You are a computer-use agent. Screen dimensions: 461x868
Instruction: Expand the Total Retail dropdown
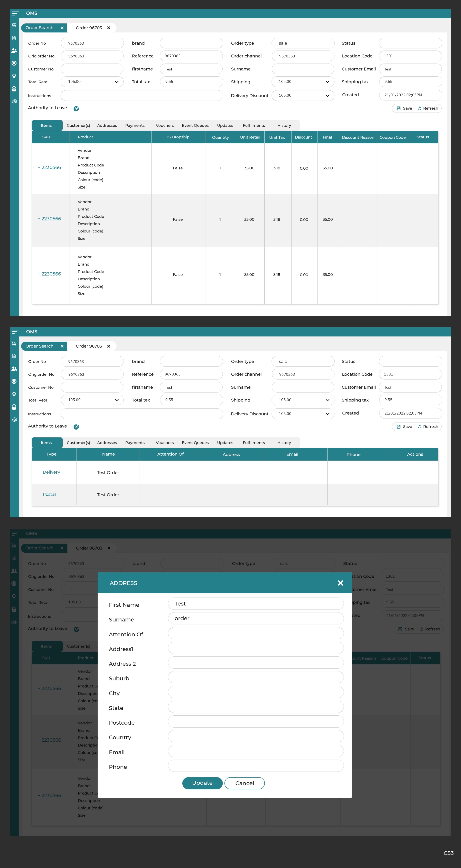coord(117,82)
